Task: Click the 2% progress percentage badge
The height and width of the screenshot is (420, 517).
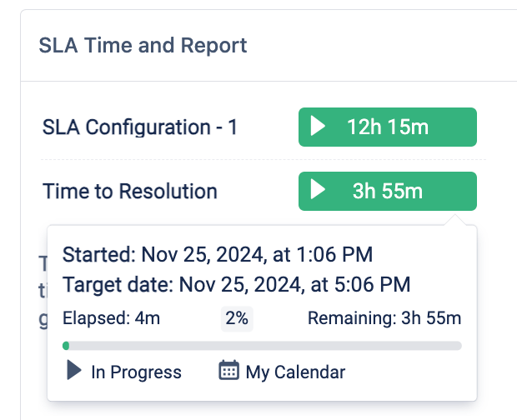Action: tap(237, 318)
